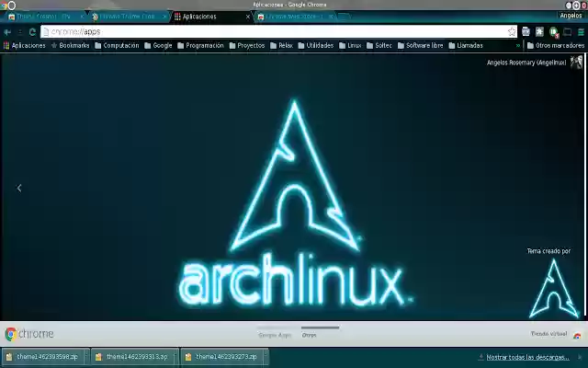Open the Aplicaciones shortcut in bookmarks bar
Screen dimensions: 588x368
coord(25,45)
